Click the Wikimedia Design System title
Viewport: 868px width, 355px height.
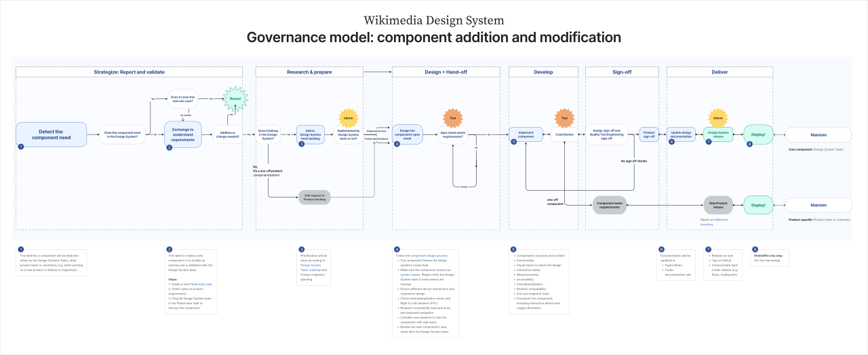[x=433, y=20]
